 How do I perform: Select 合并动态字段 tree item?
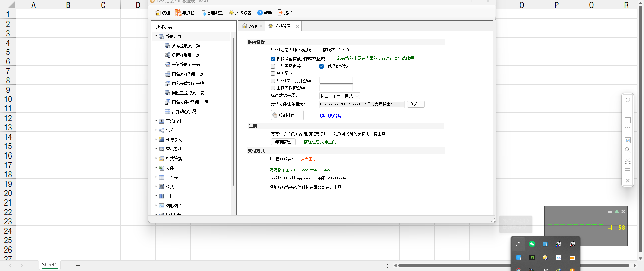click(184, 111)
